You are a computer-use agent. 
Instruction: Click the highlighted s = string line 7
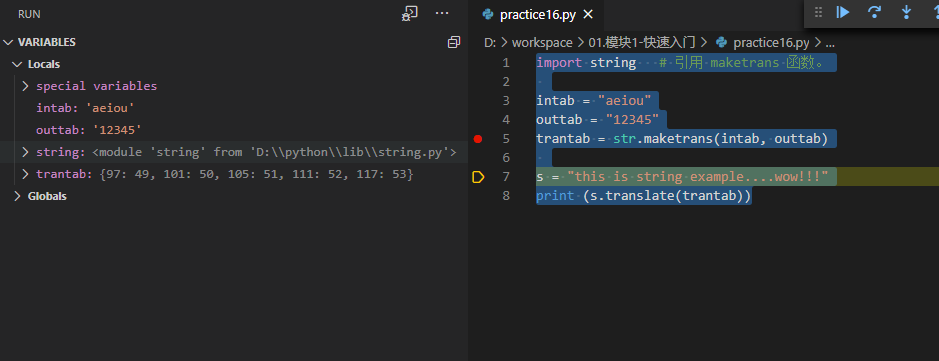pyautogui.click(x=682, y=177)
